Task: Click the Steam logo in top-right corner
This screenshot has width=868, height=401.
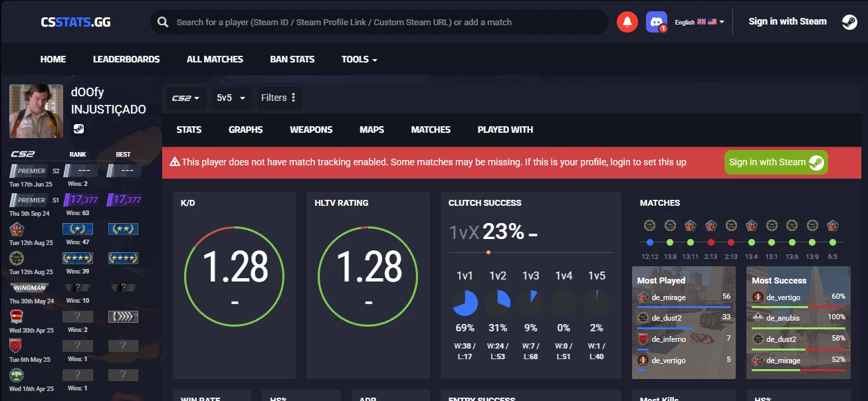Action: (849, 22)
